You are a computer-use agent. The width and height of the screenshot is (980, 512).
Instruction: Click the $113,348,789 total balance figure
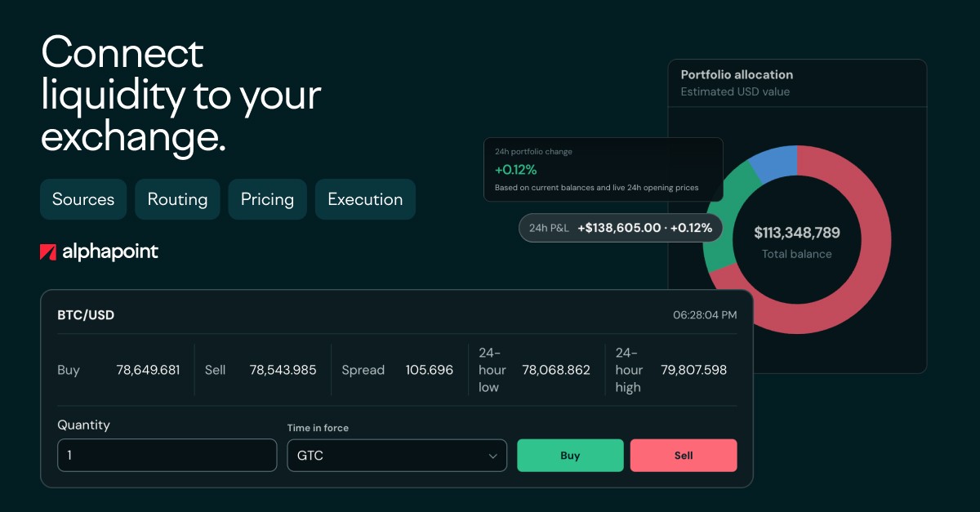(x=797, y=233)
